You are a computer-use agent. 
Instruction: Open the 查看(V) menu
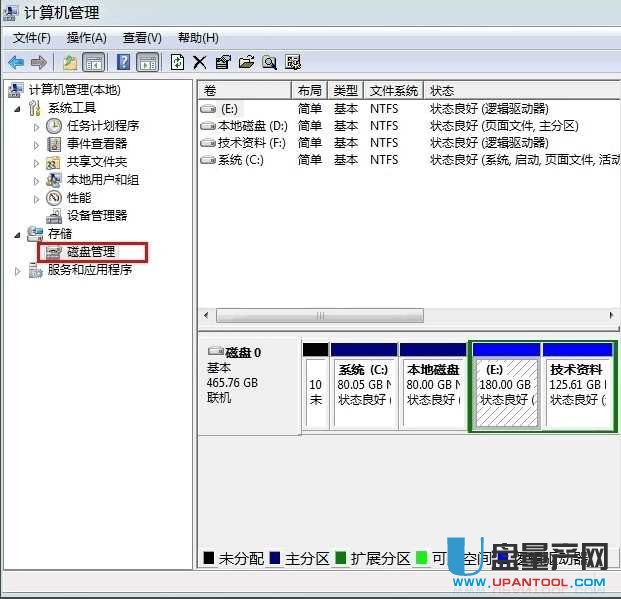click(x=141, y=38)
